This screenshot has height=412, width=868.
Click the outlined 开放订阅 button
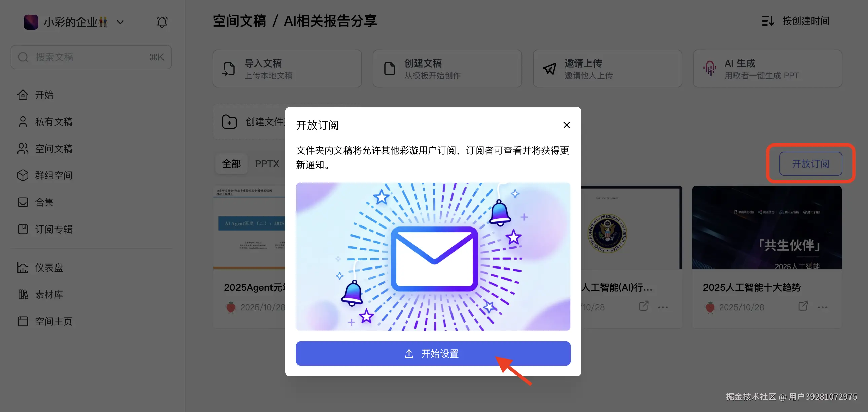tap(810, 164)
